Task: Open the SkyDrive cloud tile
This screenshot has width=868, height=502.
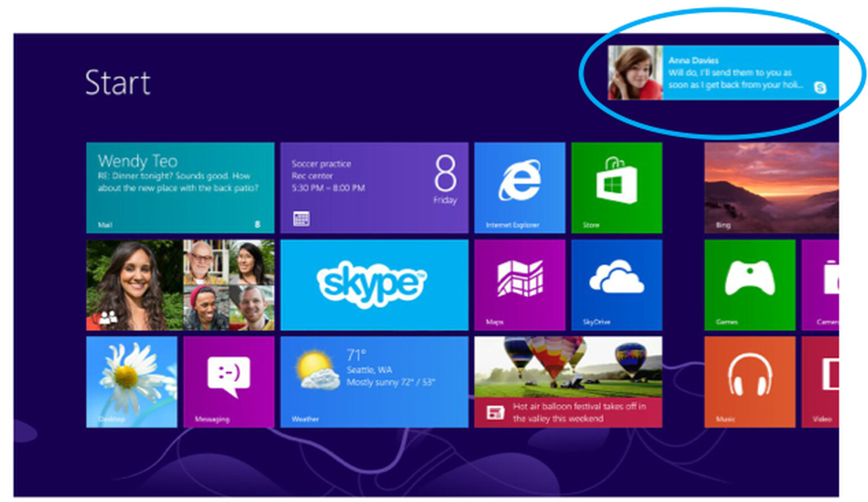Action: pyautogui.click(x=617, y=285)
